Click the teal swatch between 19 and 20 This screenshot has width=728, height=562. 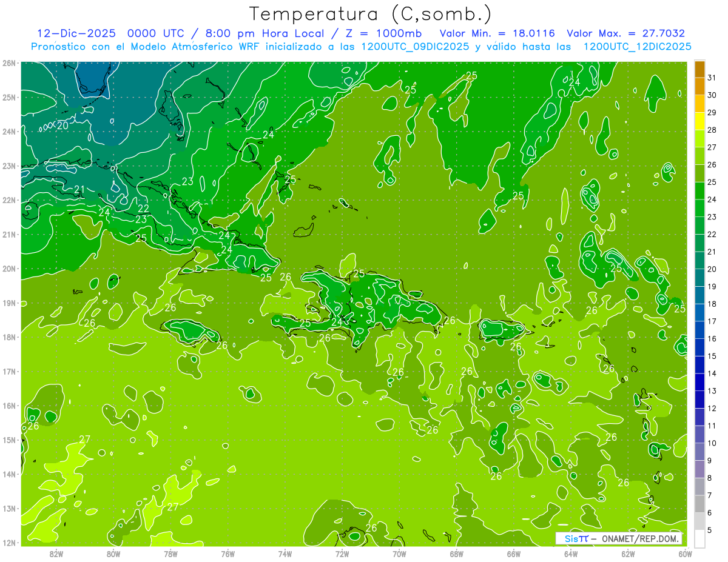(699, 278)
